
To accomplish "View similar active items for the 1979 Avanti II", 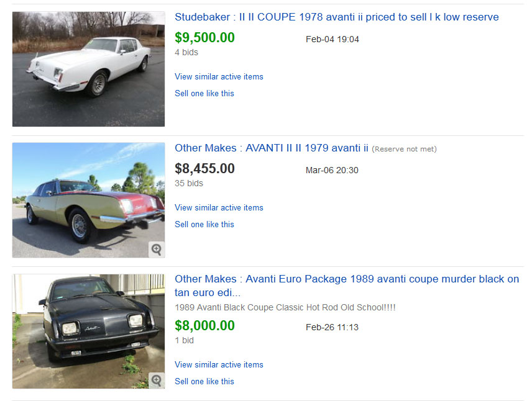I will pos(219,208).
